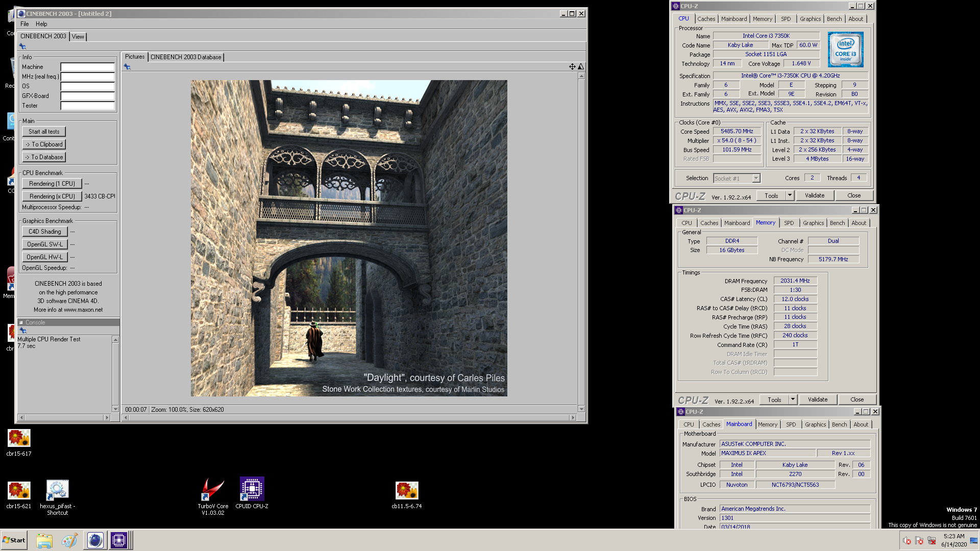Click the pin icon in the Console panel
This screenshot has height=551, width=980.
pyautogui.click(x=23, y=331)
